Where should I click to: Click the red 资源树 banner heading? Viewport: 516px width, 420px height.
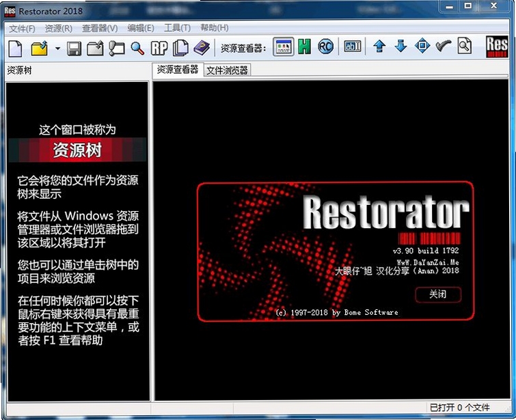coord(77,150)
